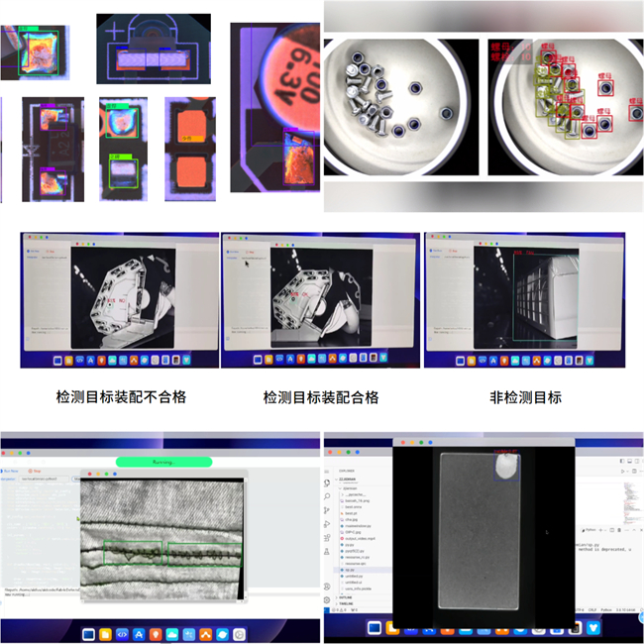Select output_video.mp4 in the Explorer
The width and height of the screenshot is (644, 644).
point(361,538)
